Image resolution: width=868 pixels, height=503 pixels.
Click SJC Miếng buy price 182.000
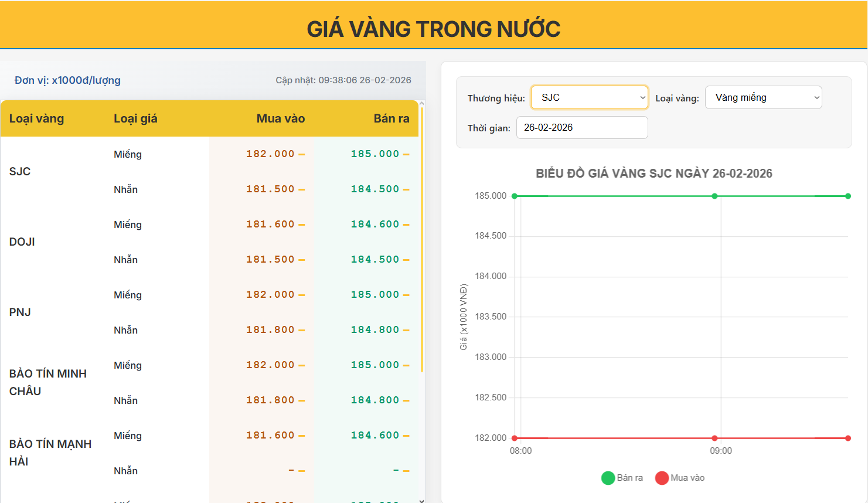[270, 154]
